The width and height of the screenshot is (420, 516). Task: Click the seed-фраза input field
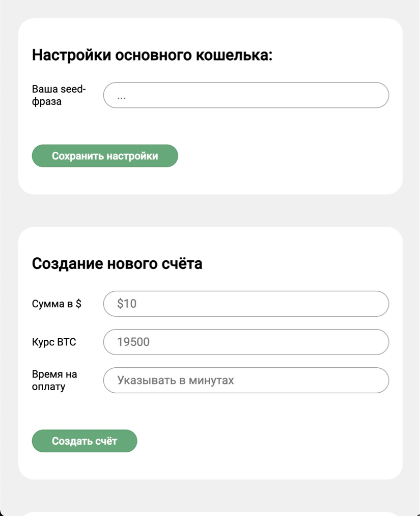pyautogui.click(x=246, y=95)
